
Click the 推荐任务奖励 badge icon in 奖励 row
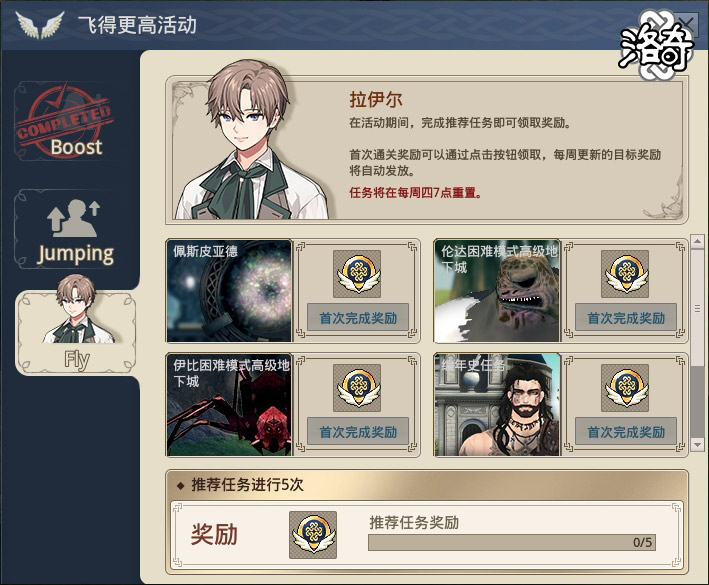[x=313, y=535]
